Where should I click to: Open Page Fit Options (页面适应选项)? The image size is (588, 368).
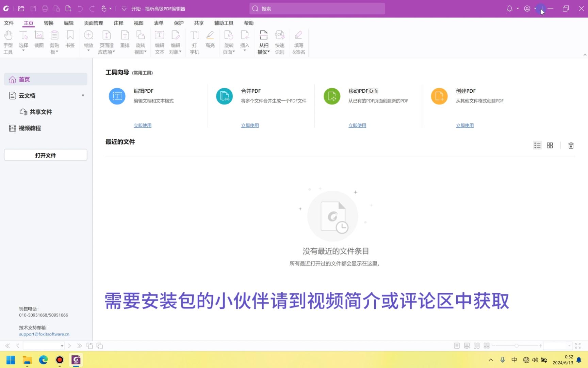point(107,42)
